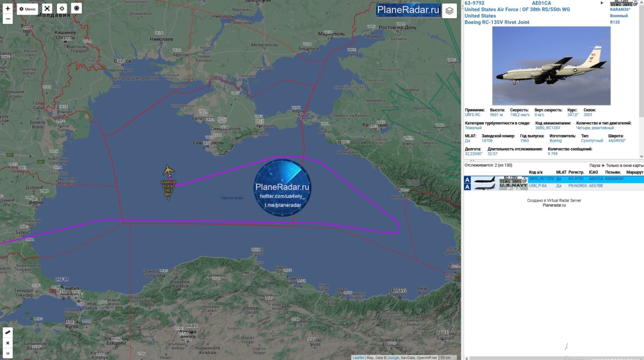The image size is (644, 360).
Task: Sort list by ICAO column header
Action: (593, 172)
